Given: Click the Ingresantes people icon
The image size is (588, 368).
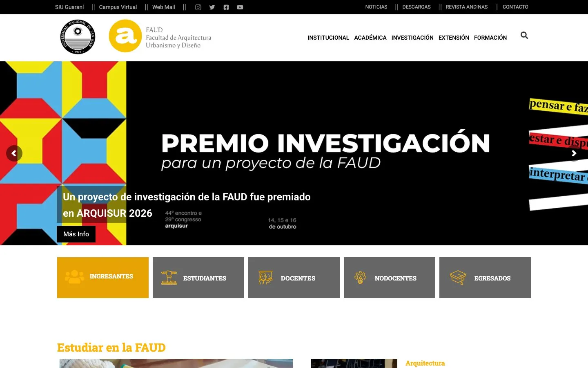Looking at the screenshot, I should coord(74,277).
